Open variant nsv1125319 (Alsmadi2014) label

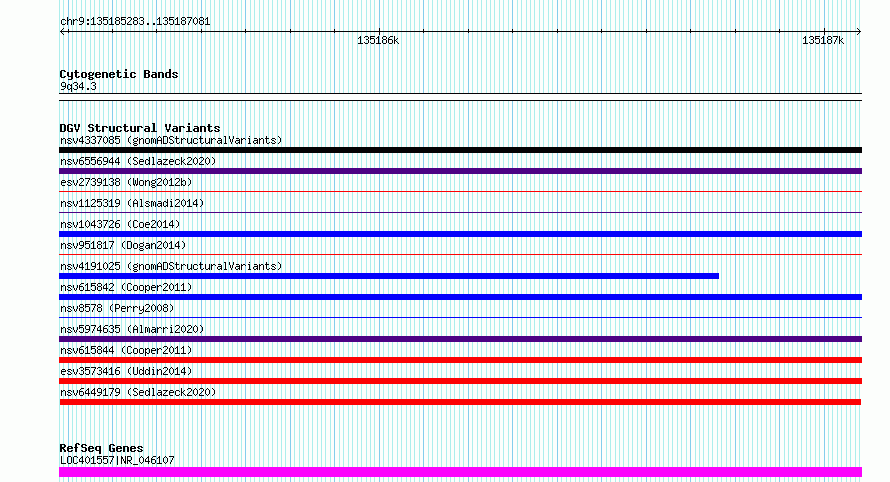pyautogui.click(x=132, y=203)
